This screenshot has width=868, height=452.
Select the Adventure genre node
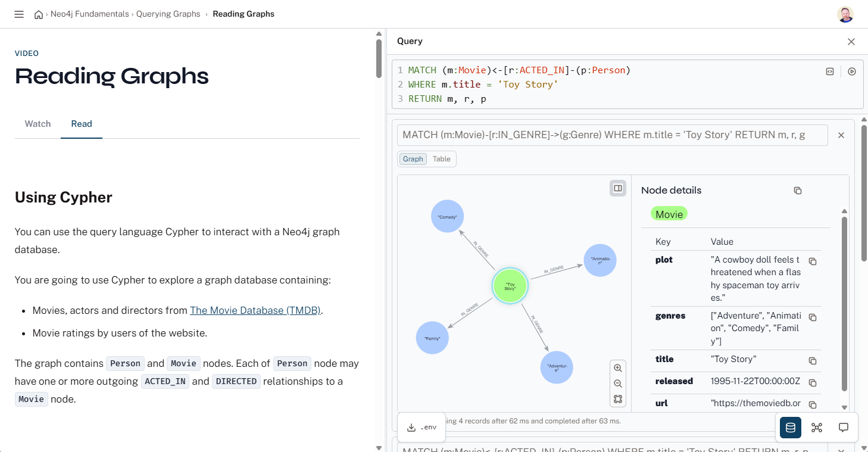557,367
